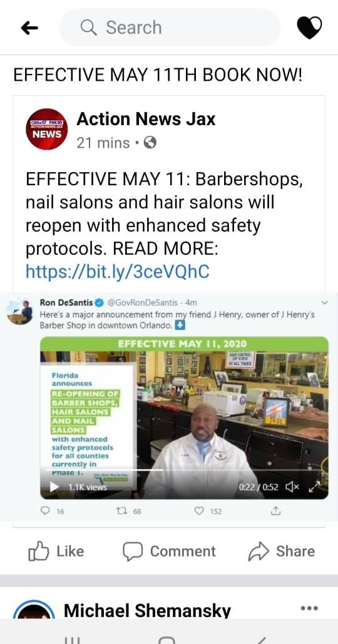Tap the back arrow icon

pyautogui.click(x=29, y=28)
